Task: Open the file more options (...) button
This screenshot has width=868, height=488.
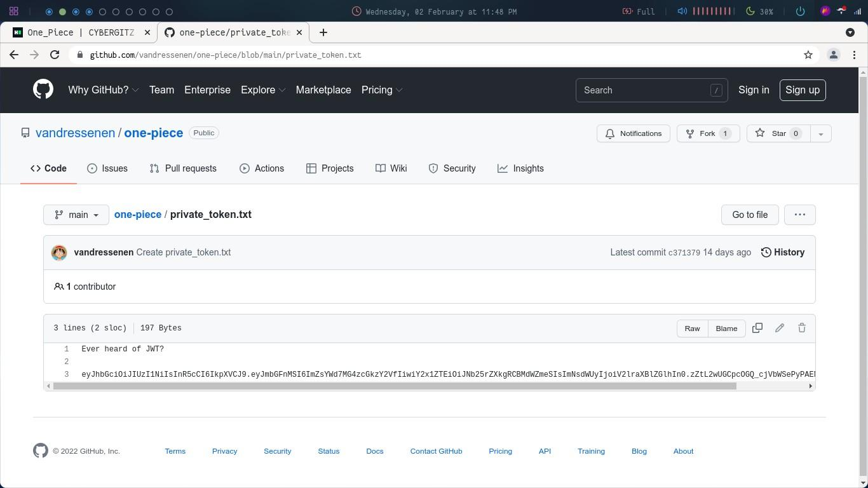Action: tap(800, 215)
